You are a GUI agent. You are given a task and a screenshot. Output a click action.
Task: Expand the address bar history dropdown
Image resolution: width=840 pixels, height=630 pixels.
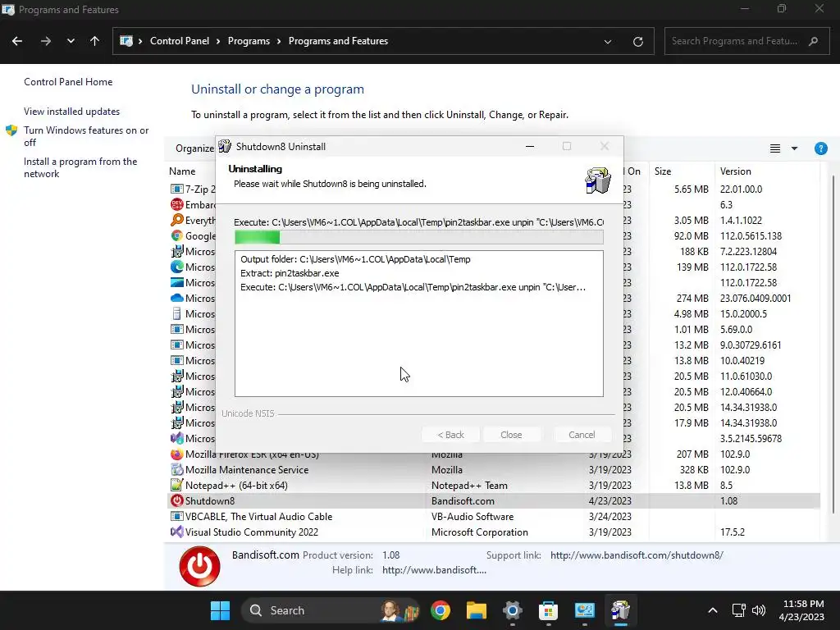click(x=608, y=41)
